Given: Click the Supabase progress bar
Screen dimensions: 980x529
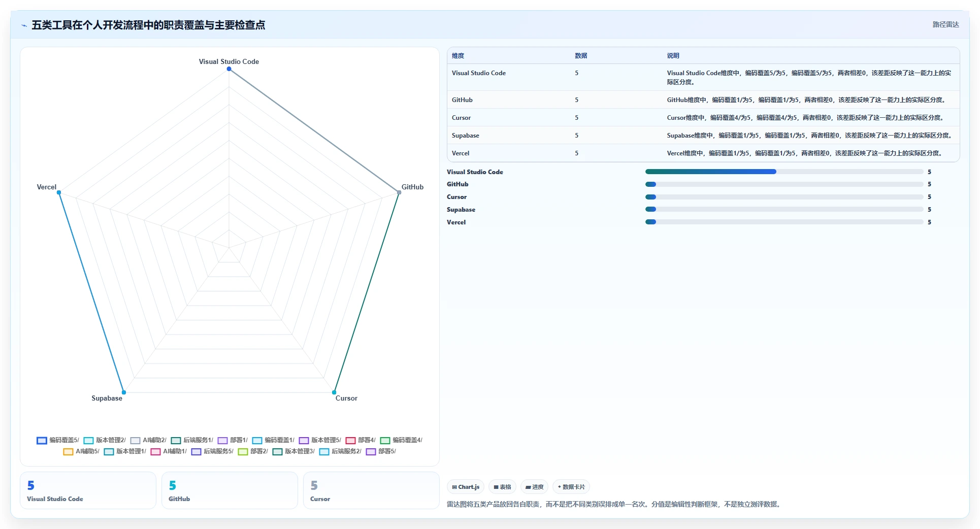Looking at the screenshot, I should click(x=784, y=209).
